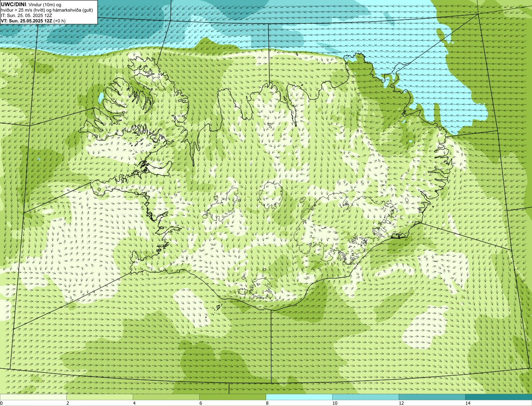This screenshot has height=406, width=532.
Task: Click the medium green 4–6 m/s legend swatch
Action: click(166, 397)
